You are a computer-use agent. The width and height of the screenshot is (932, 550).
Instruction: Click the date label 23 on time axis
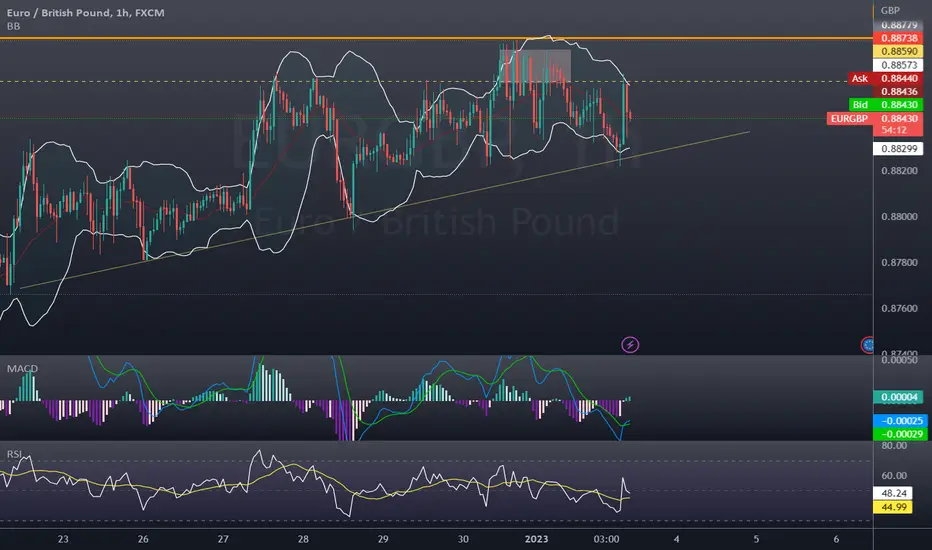[x=63, y=539]
